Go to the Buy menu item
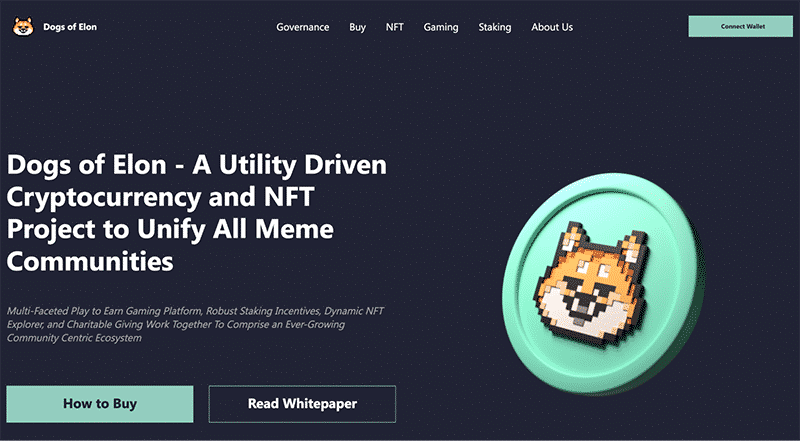This screenshot has height=441, width=800. pyautogui.click(x=357, y=27)
